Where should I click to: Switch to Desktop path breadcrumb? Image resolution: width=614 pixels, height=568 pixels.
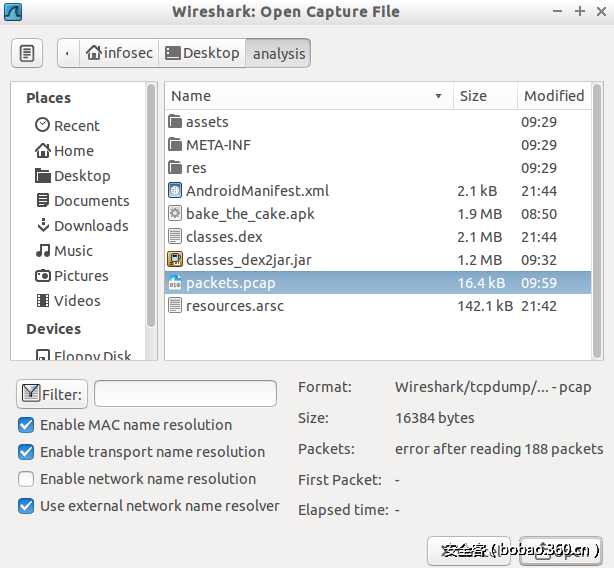[x=201, y=53]
